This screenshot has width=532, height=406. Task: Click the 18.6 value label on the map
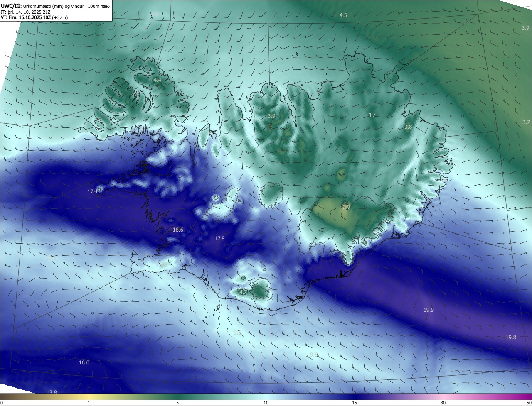coord(178,230)
